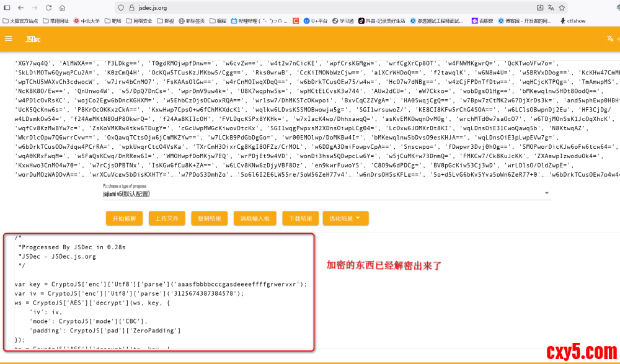The height and width of the screenshot is (364, 620).
Task: Click the '*JSDec - JSDec.js.org' comment line
Action: click(x=57, y=256)
